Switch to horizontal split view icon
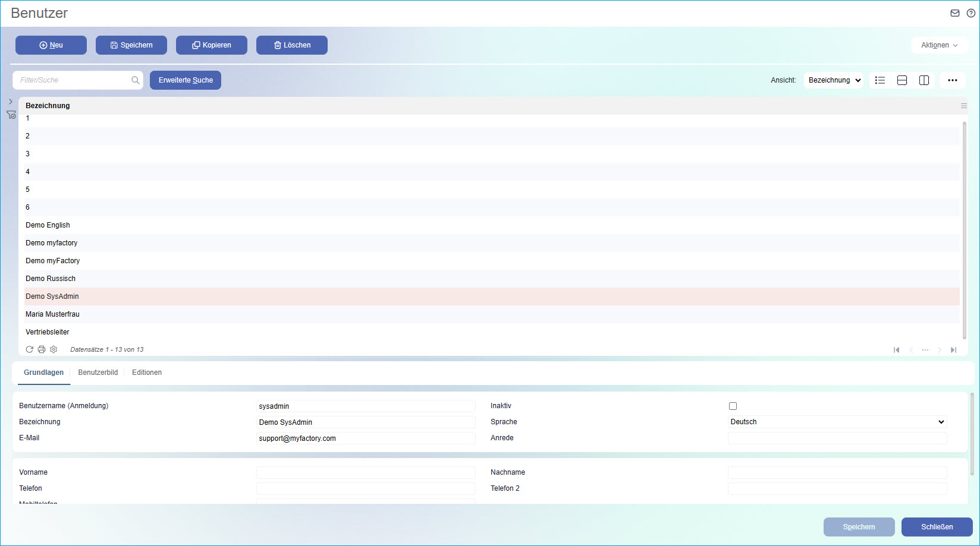The height and width of the screenshot is (546, 980). tap(902, 80)
